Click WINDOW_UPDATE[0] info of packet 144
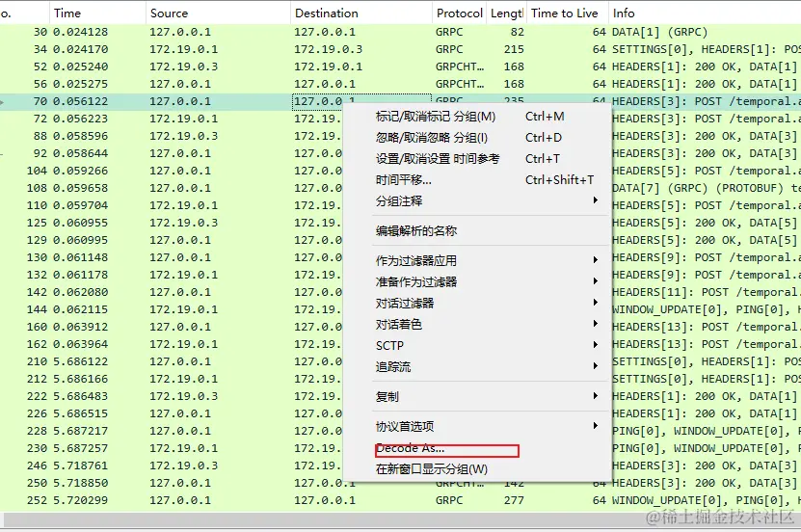Viewport: 801px width, 532px height. (x=706, y=310)
